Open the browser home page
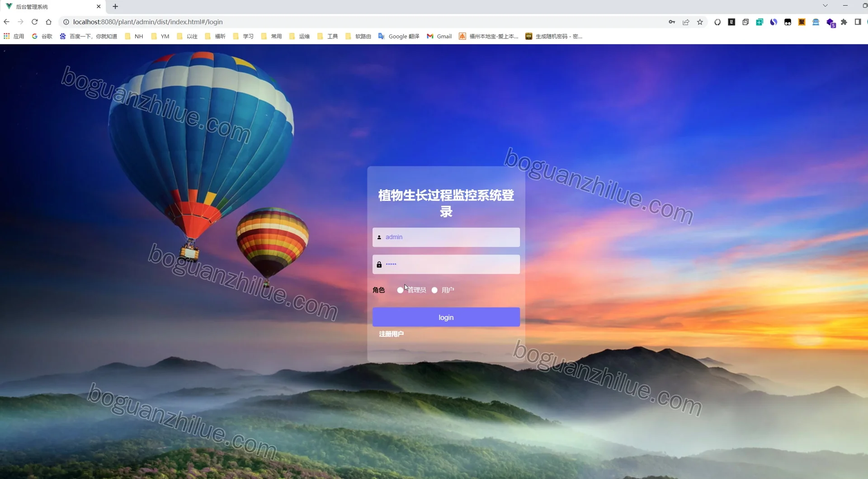Screen dimensions: 868x479 (x=49, y=22)
